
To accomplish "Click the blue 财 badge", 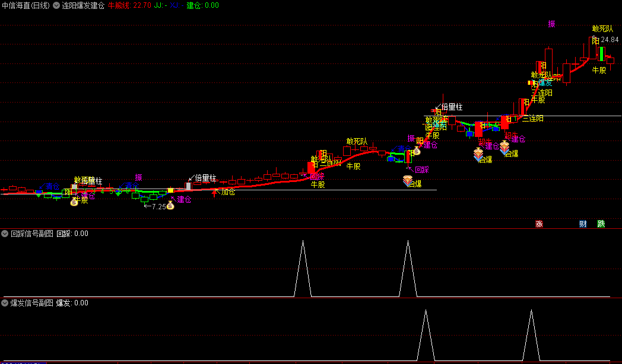I will [x=583, y=223].
